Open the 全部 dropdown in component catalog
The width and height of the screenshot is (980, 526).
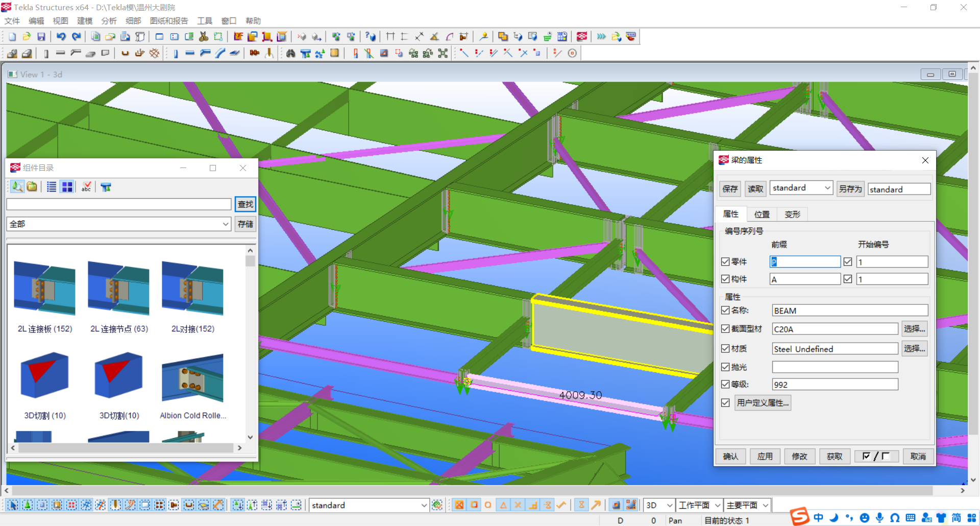click(x=225, y=224)
